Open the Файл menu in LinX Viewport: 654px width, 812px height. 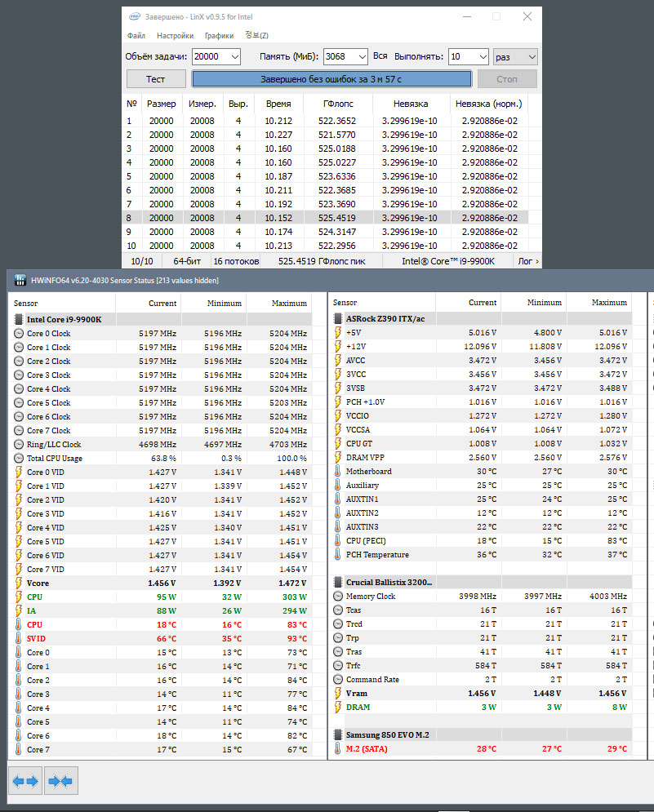click(x=136, y=36)
